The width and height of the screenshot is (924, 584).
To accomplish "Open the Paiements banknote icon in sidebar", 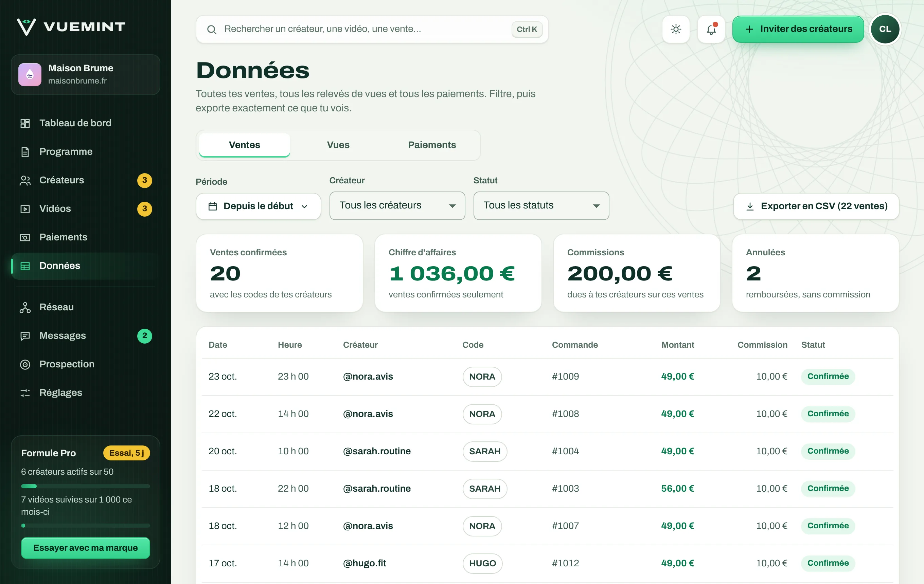I will pyautogui.click(x=25, y=237).
